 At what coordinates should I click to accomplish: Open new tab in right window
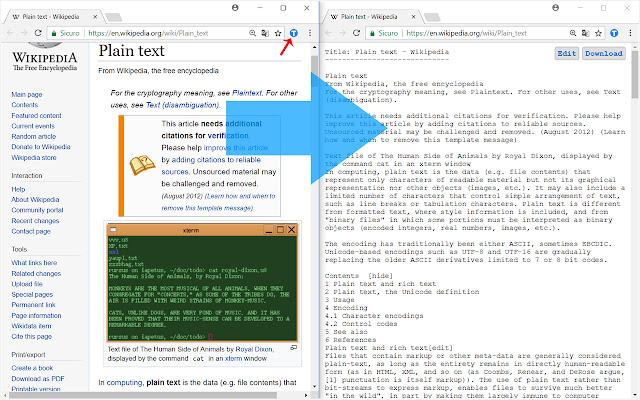coord(432,17)
